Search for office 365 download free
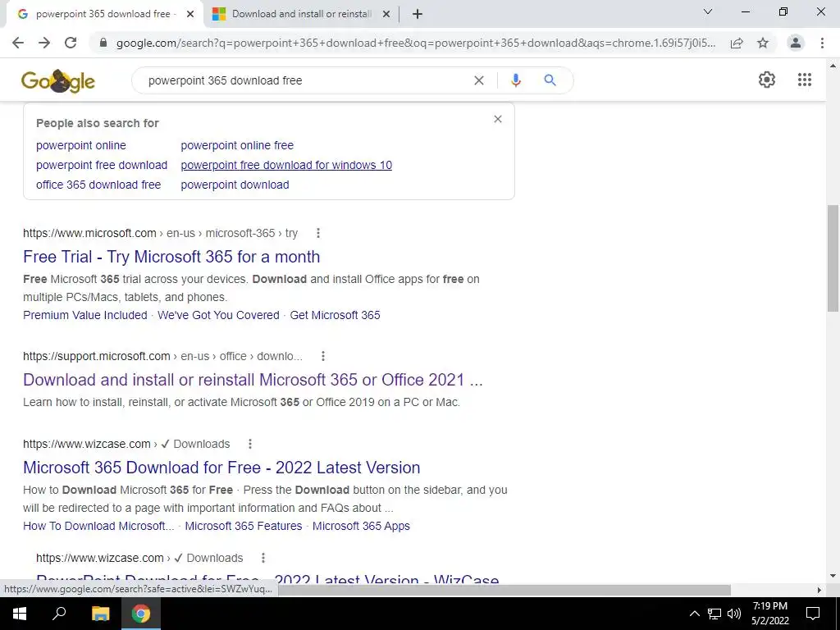Image resolution: width=840 pixels, height=630 pixels. click(x=98, y=185)
